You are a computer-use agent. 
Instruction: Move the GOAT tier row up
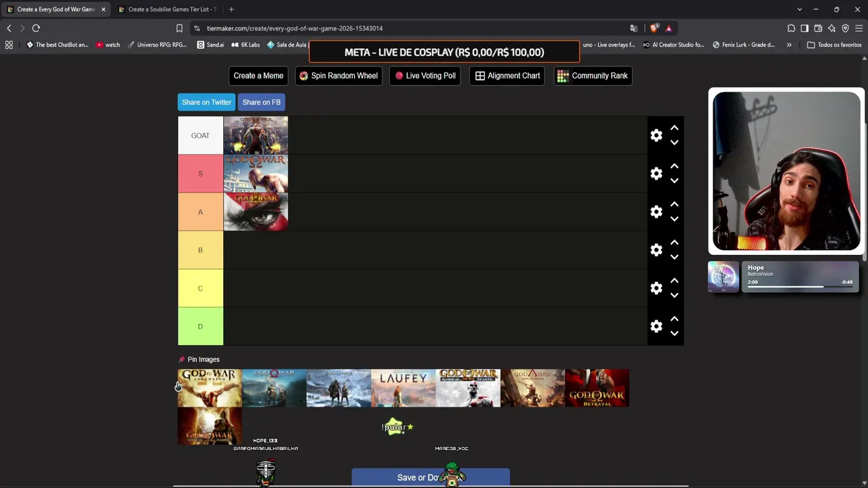click(x=674, y=128)
